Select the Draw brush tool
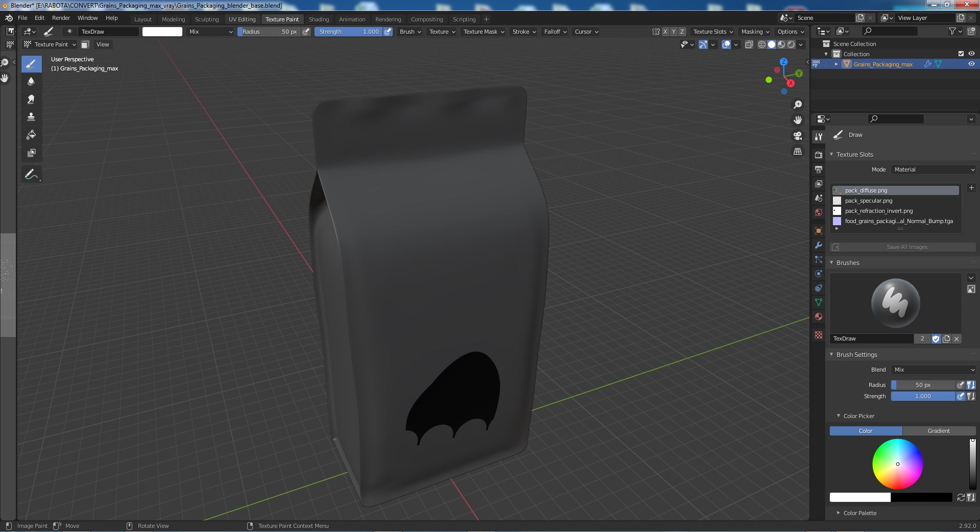 pos(31,64)
